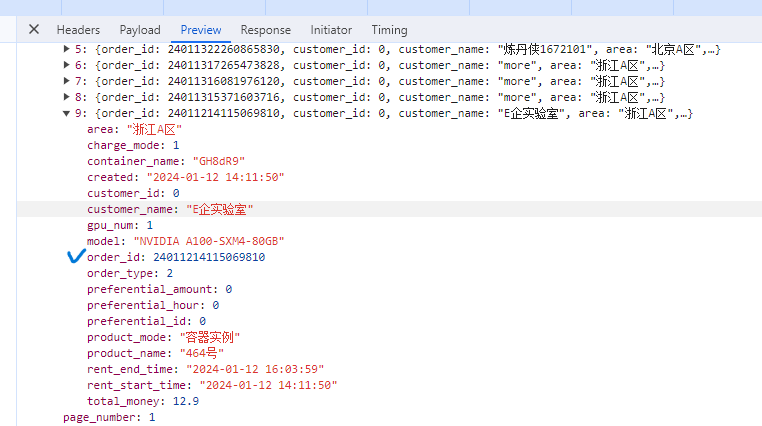This screenshot has width=762, height=426.
Task: Click the customer_id: 0 property under item 9
Action: [133, 193]
